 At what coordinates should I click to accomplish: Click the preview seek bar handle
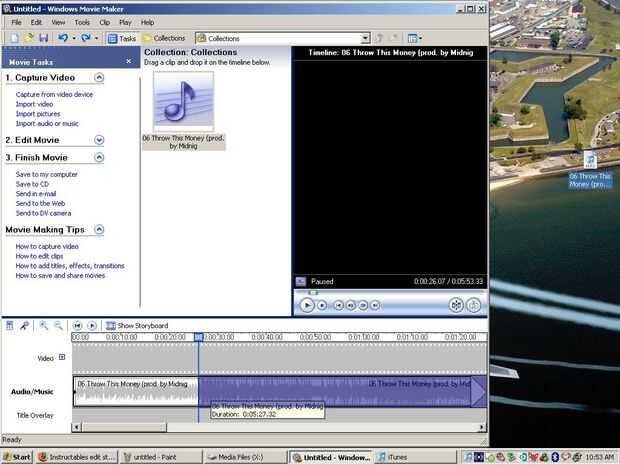tap(313, 293)
